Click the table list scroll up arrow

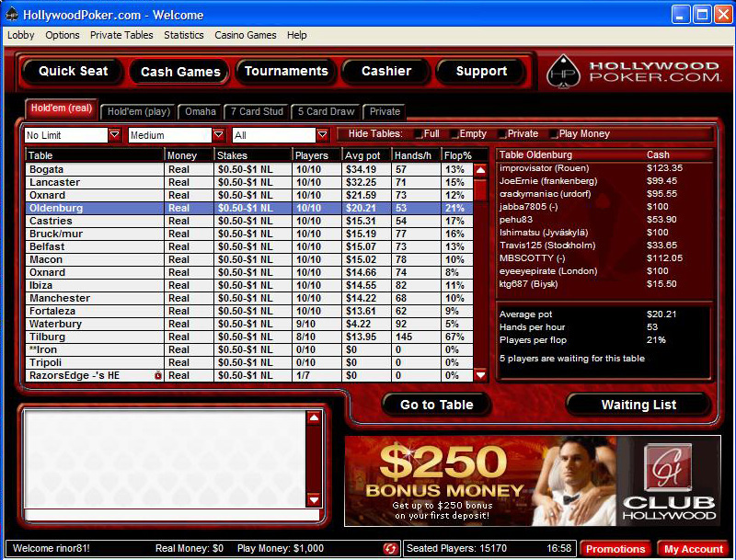pos(480,170)
